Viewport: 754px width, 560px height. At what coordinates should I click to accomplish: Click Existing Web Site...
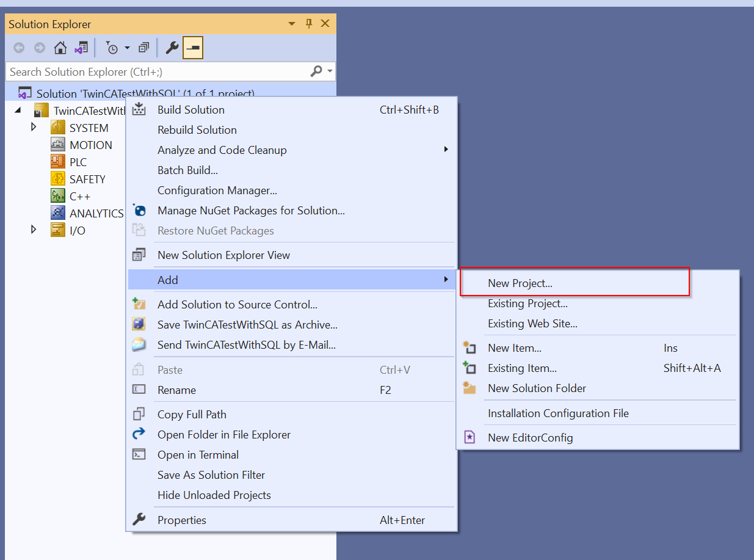point(598,324)
